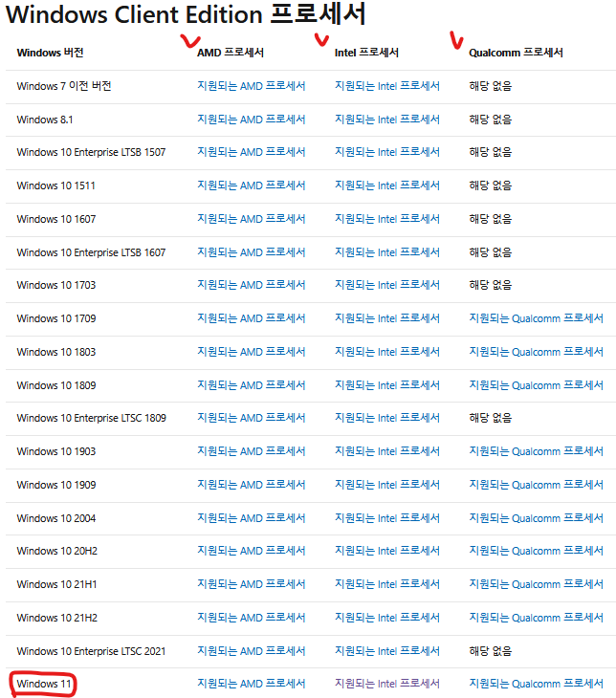Open Intel link for Windows 10 21H1
The height and width of the screenshot is (698, 616).
pyautogui.click(x=387, y=584)
